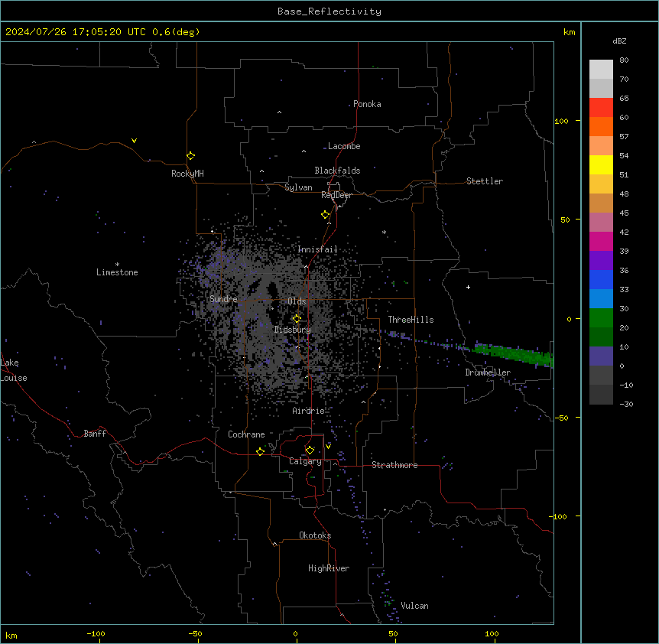Click the dBZ legend heading

[x=619, y=41]
